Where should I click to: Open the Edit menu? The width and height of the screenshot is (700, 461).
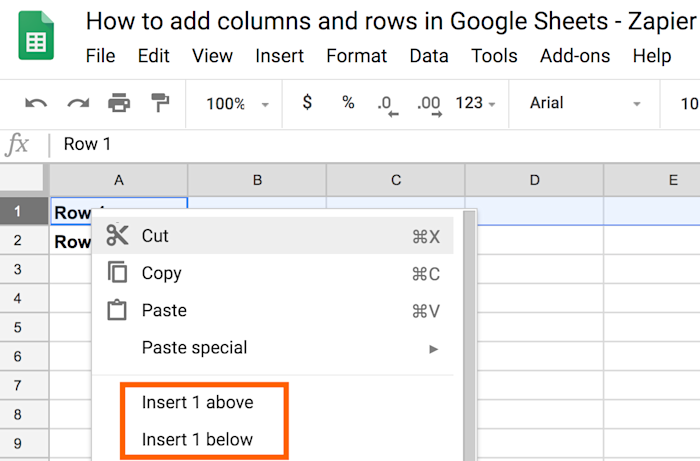(x=154, y=56)
